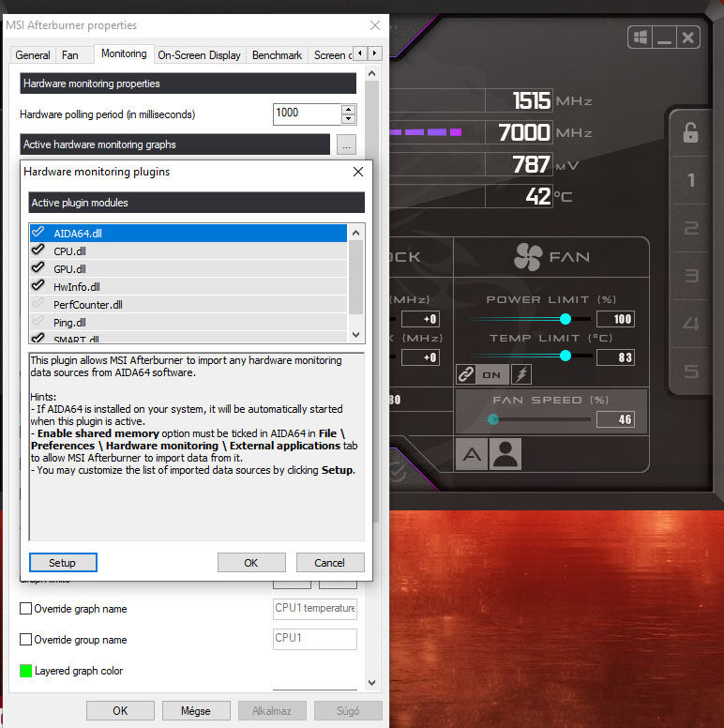This screenshot has width=724, height=728.
Task: Check Override graph name
Action: click(26, 608)
